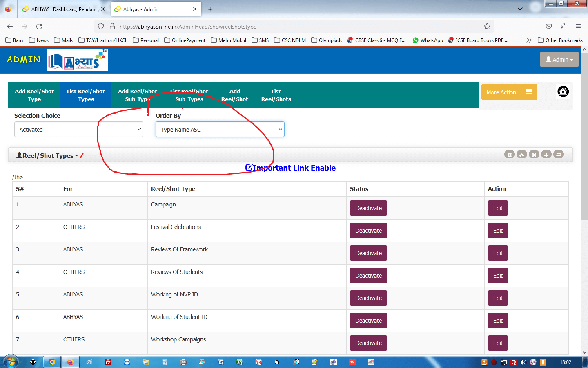Viewport: 588px width, 368px height.
Task: Open FileZilla from the taskbar
Action: tap(108, 362)
